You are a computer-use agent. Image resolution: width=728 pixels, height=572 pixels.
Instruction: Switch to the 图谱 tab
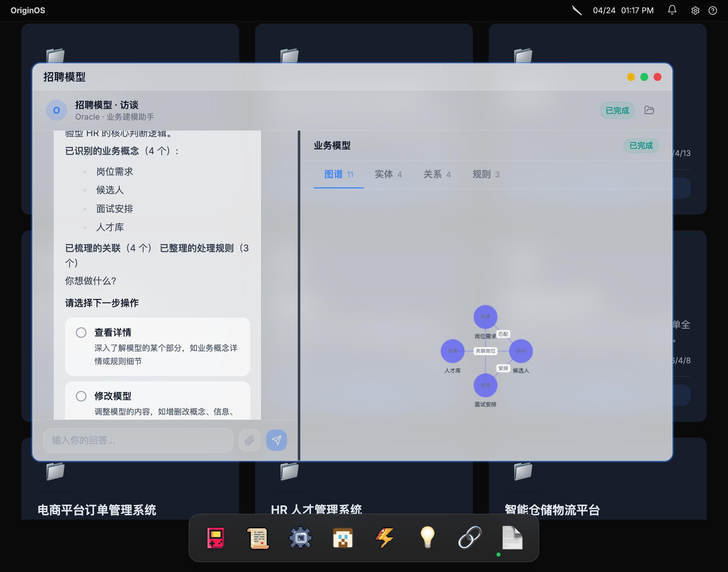(x=339, y=174)
